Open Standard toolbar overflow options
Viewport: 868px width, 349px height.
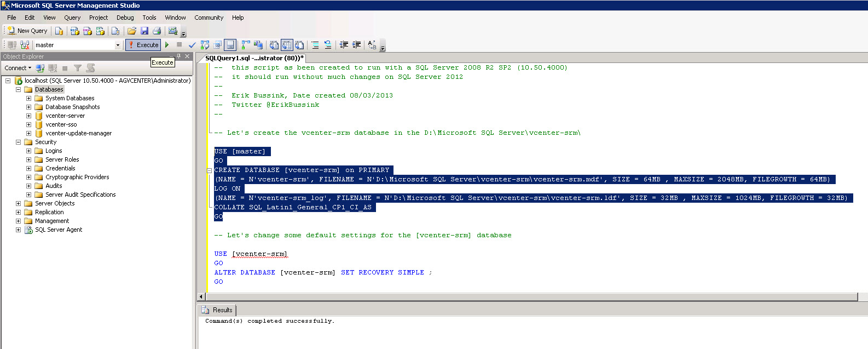pyautogui.click(x=183, y=33)
